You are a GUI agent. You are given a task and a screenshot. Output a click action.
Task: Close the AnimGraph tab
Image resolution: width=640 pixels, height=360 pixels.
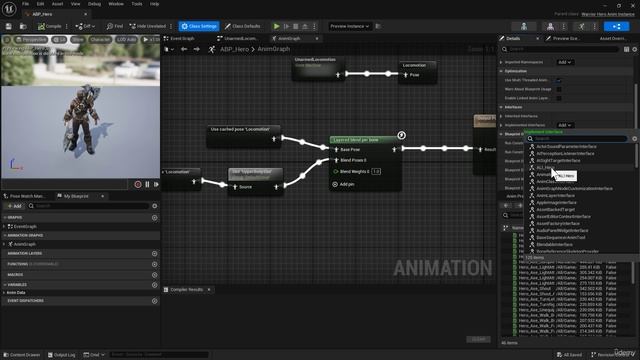click(317, 38)
